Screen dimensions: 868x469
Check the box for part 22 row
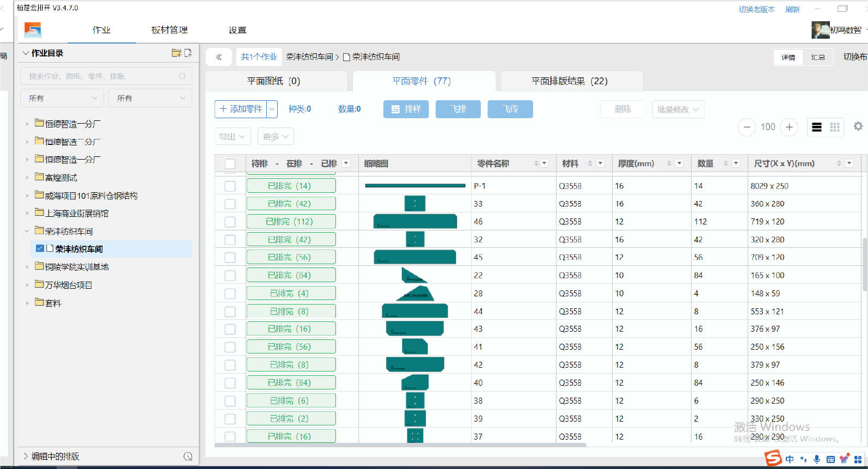tap(230, 275)
